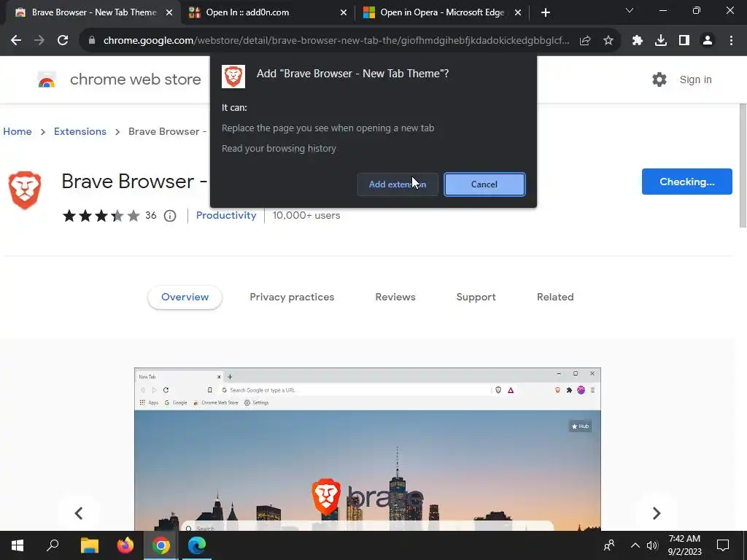Open the Downloads icon in toolbar
Image resolution: width=747 pixels, height=560 pixels.
coord(661,41)
